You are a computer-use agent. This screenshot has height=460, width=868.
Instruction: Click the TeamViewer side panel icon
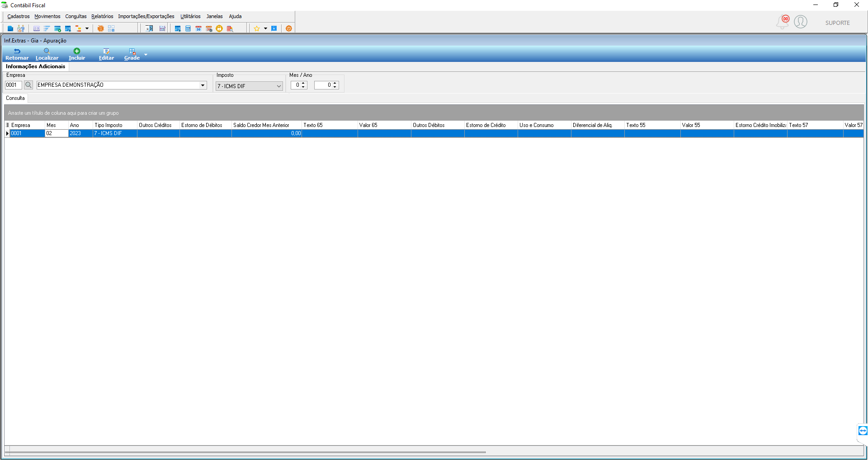863,431
